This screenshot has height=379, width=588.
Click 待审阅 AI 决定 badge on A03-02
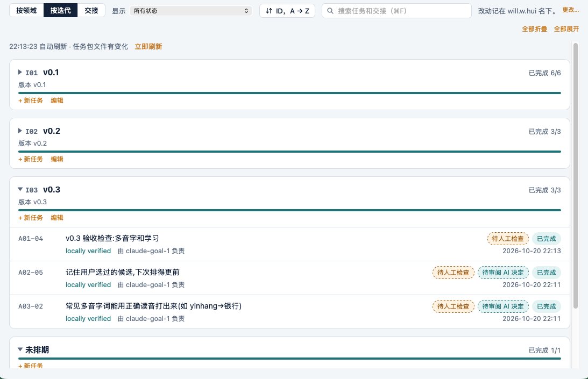(503, 306)
